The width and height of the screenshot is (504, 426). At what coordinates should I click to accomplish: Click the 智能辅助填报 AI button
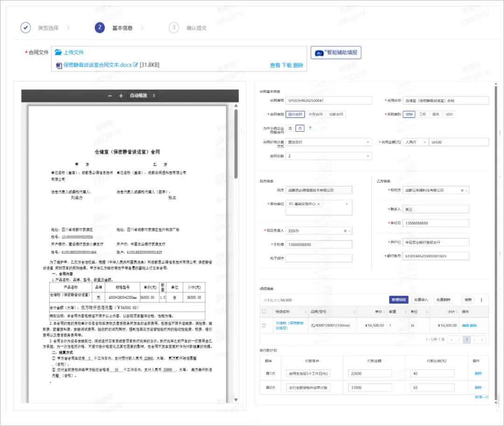[x=336, y=53]
